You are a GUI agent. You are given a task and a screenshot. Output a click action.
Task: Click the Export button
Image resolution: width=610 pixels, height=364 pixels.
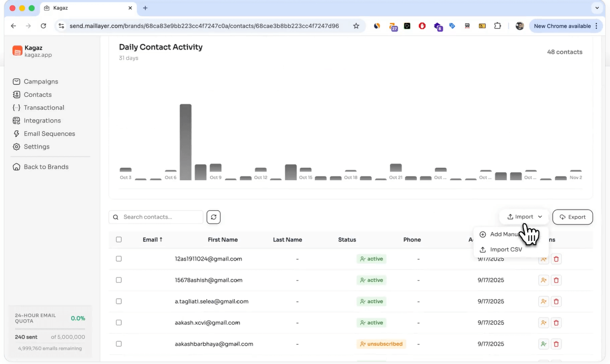point(572,217)
